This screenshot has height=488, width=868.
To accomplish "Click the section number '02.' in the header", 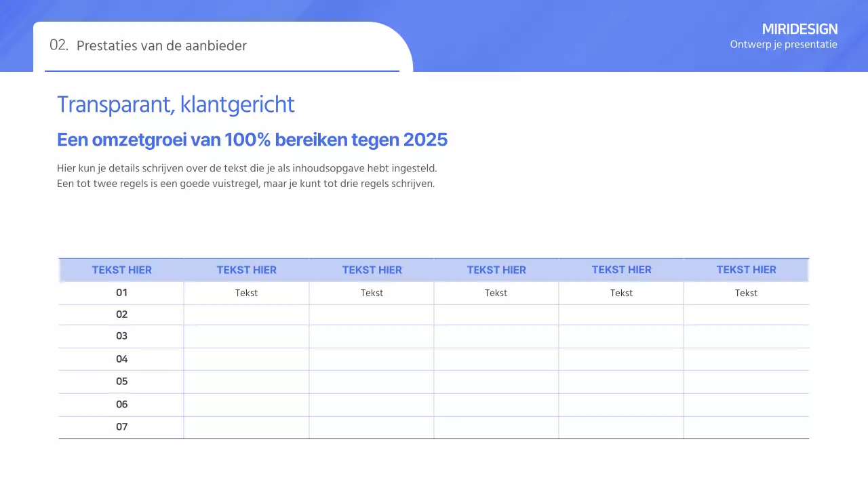I will pos(58,45).
